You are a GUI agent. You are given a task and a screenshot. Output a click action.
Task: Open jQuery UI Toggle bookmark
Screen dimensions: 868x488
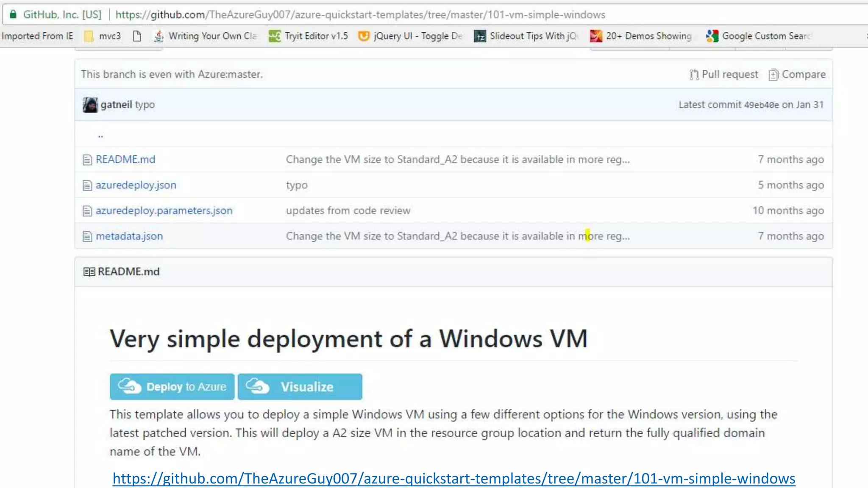[410, 36]
